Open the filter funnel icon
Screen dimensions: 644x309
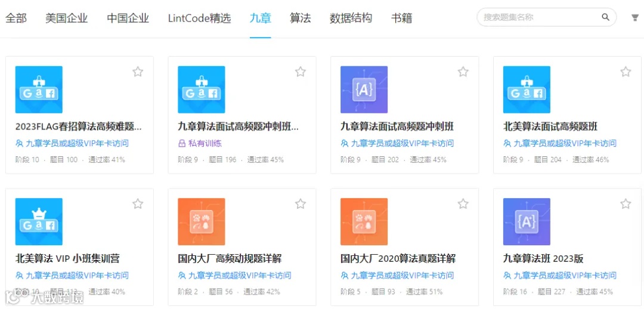coord(635,18)
